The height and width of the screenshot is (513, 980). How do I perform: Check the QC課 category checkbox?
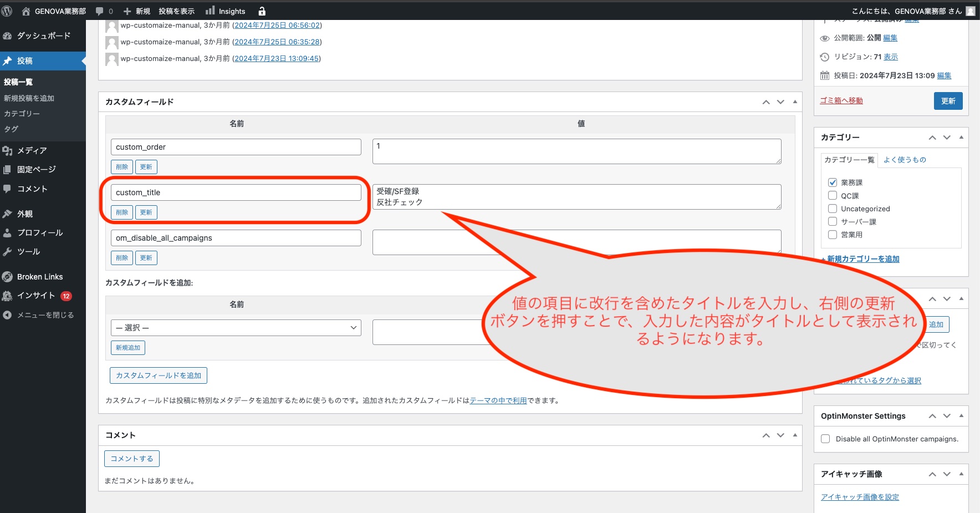coord(833,196)
